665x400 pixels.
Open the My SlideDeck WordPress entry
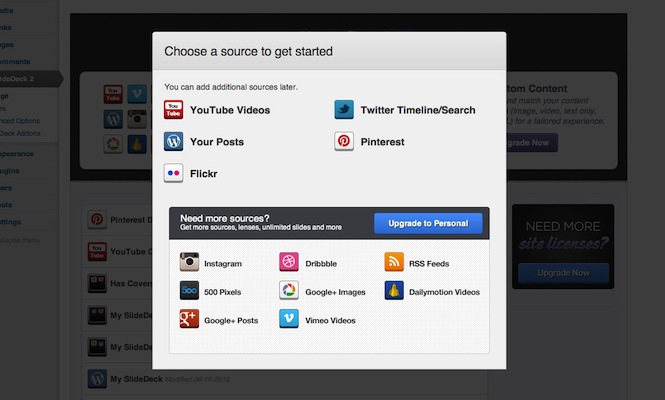137,379
